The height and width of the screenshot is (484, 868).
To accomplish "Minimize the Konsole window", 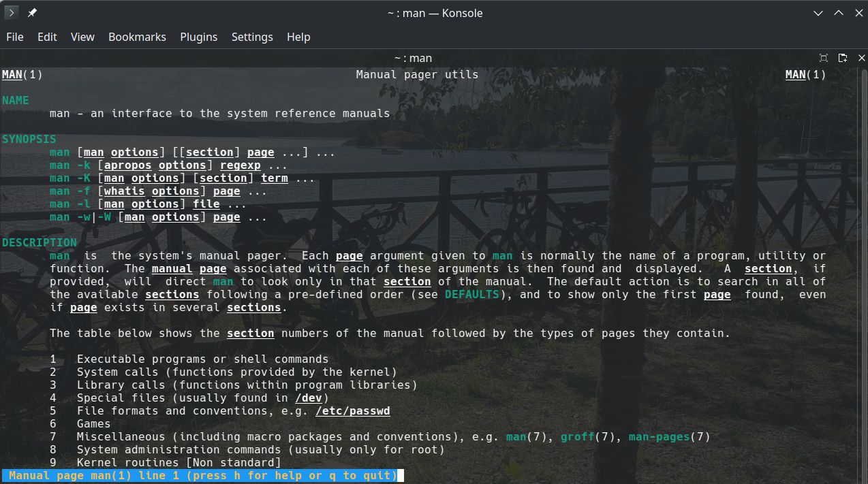I will click(818, 13).
